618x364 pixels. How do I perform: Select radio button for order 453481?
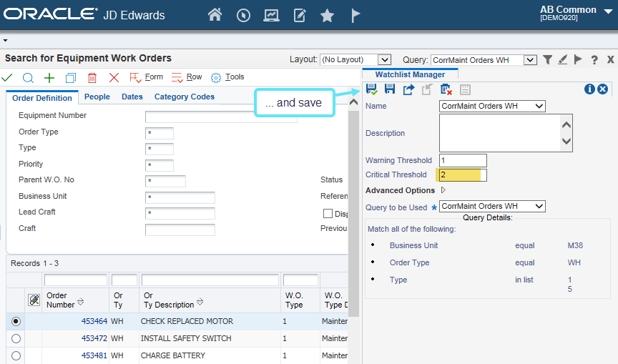tap(16, 355)
